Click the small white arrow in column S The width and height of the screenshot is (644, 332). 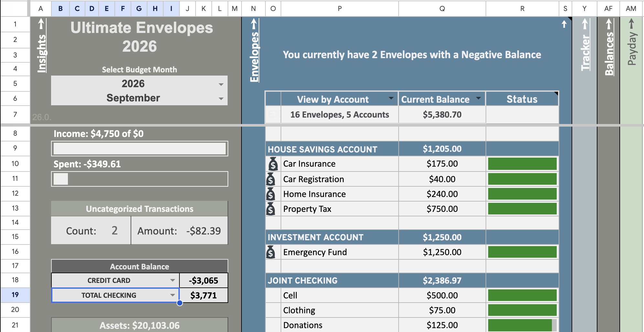[x=564, y=24]
